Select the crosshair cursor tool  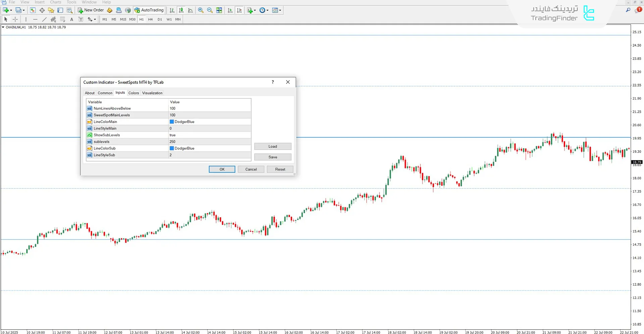[x=15, y=19]
